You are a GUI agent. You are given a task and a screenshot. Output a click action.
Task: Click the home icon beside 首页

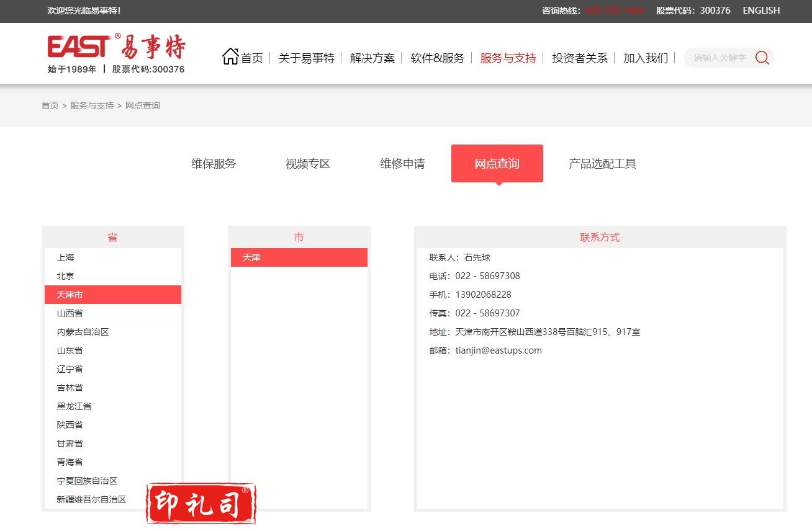pyautogui.click(x=230, y=56)
